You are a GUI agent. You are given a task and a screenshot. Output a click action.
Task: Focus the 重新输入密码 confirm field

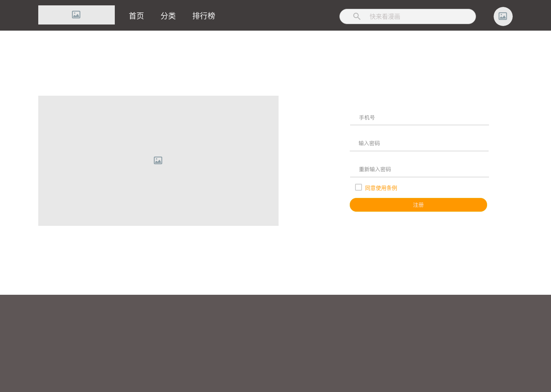[419, 169]
